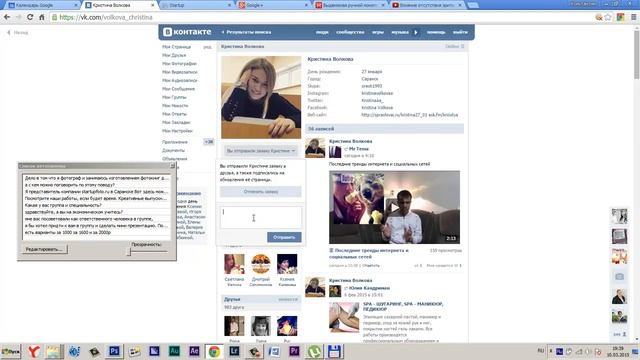The image size is (640, 360).
Task: Click the message text field
Action: [x=261, y=218]
